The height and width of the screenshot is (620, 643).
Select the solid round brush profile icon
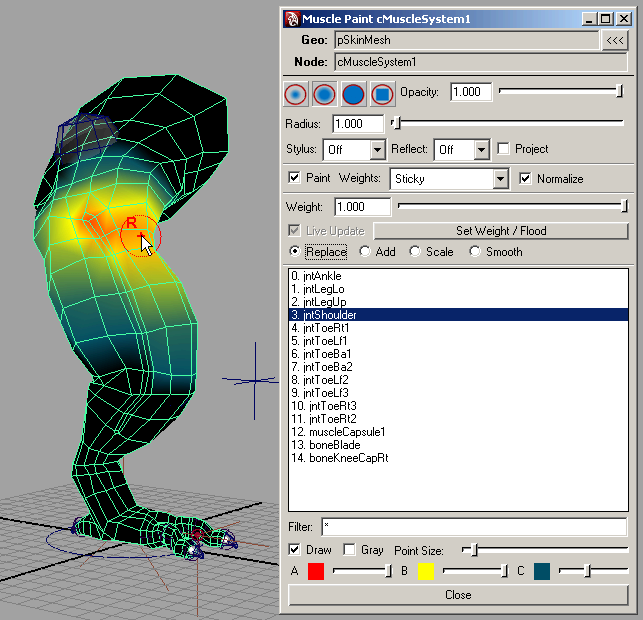point(353,94)
